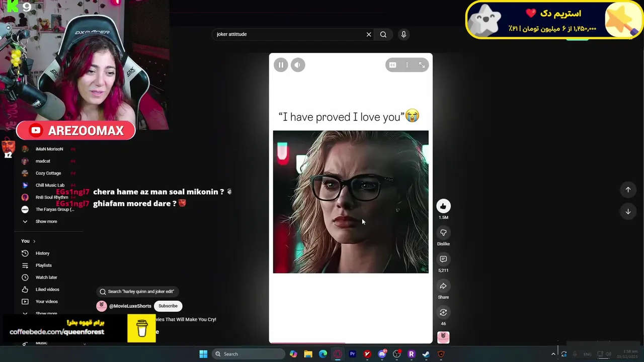Dislike the Short with the thumbs down icon
644x362 pixels.
tap(443, 233)
